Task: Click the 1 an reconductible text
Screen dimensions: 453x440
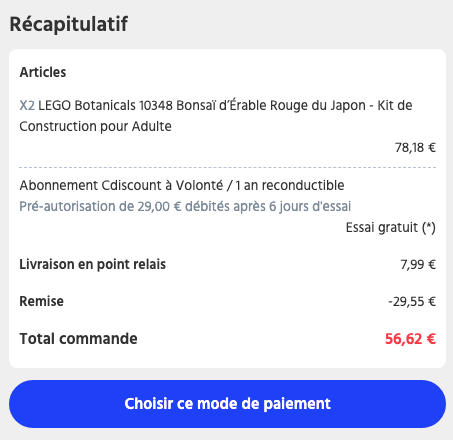Action: (290, 185)
